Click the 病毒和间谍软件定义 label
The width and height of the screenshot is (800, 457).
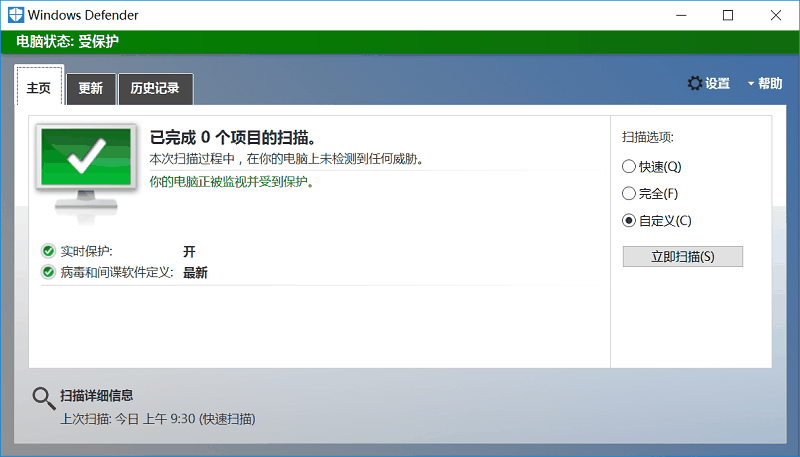[x=117, y=273]
